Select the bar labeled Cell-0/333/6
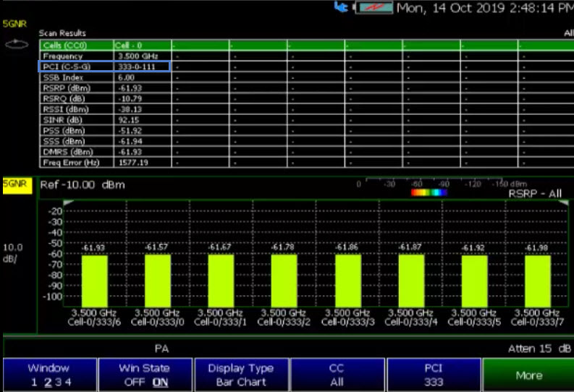This screenshot has height=392, width=574. point(94,281)
